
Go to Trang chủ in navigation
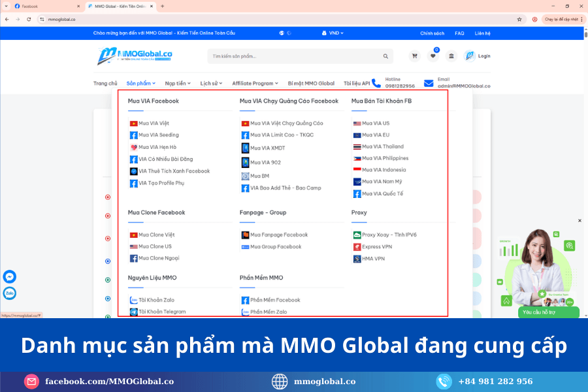point(105,84)
